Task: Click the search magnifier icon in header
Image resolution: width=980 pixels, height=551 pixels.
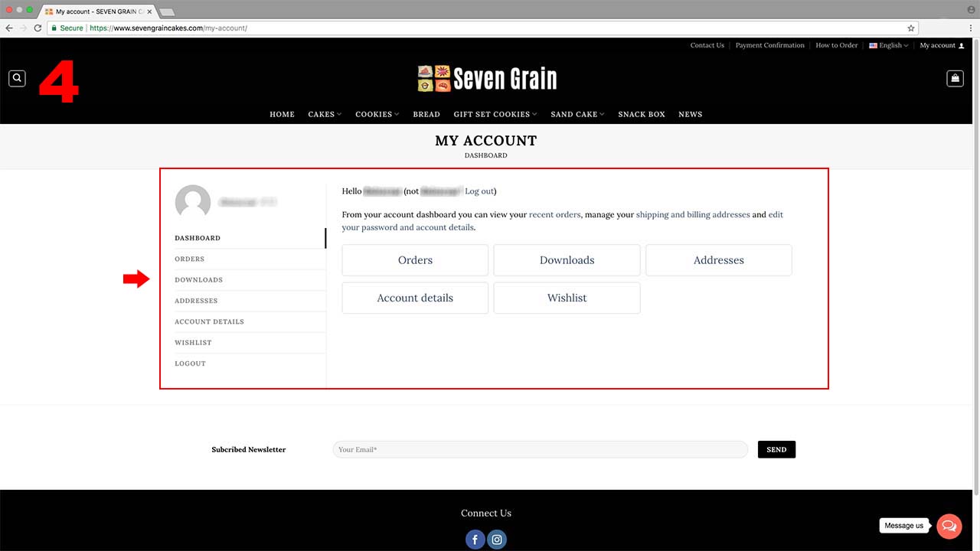Action: (17, 78)
